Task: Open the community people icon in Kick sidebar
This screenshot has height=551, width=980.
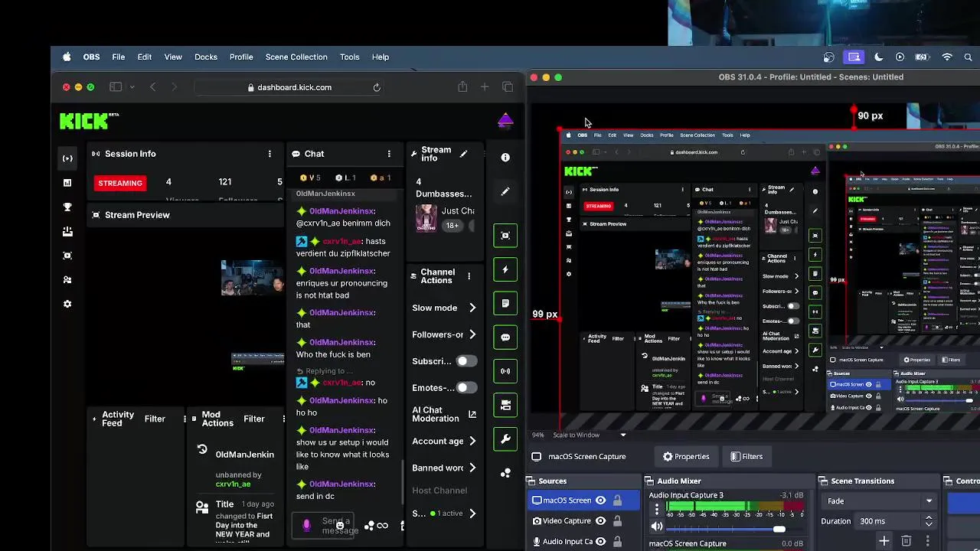Action: 67,280
